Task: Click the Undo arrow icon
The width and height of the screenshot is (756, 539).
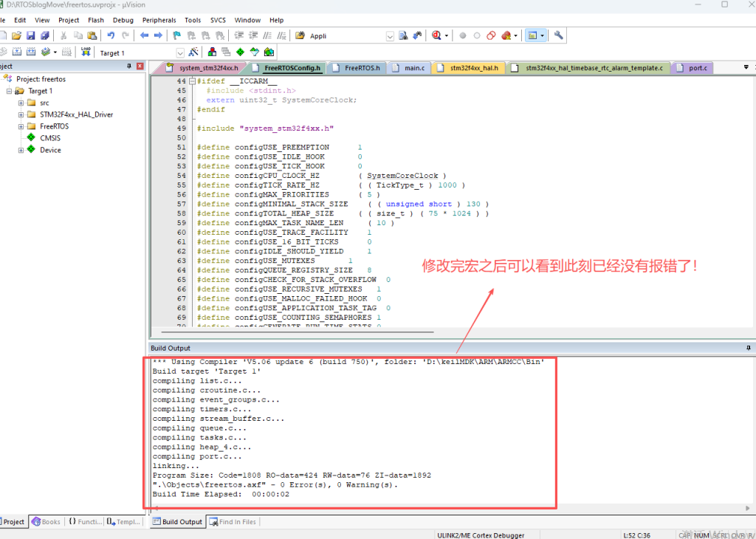Action: (111, 35)
